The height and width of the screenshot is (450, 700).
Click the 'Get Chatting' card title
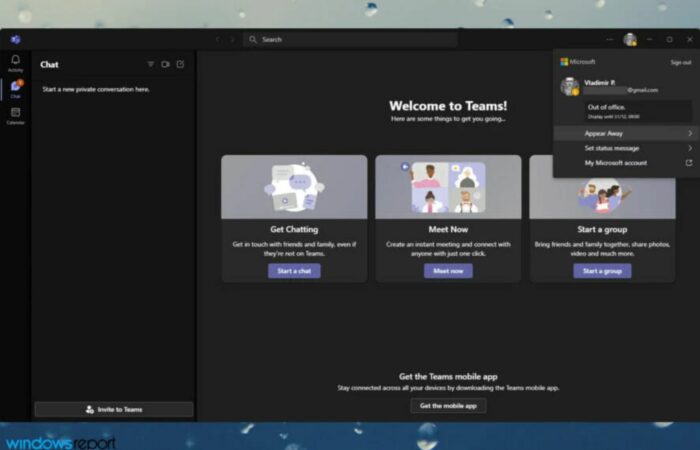[x=294, y=229]
